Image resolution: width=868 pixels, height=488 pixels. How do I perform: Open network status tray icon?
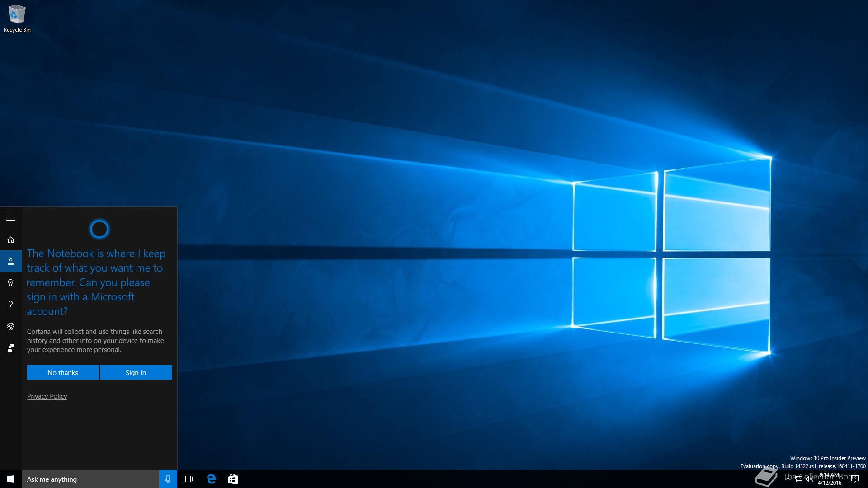[x=799, y=479]
